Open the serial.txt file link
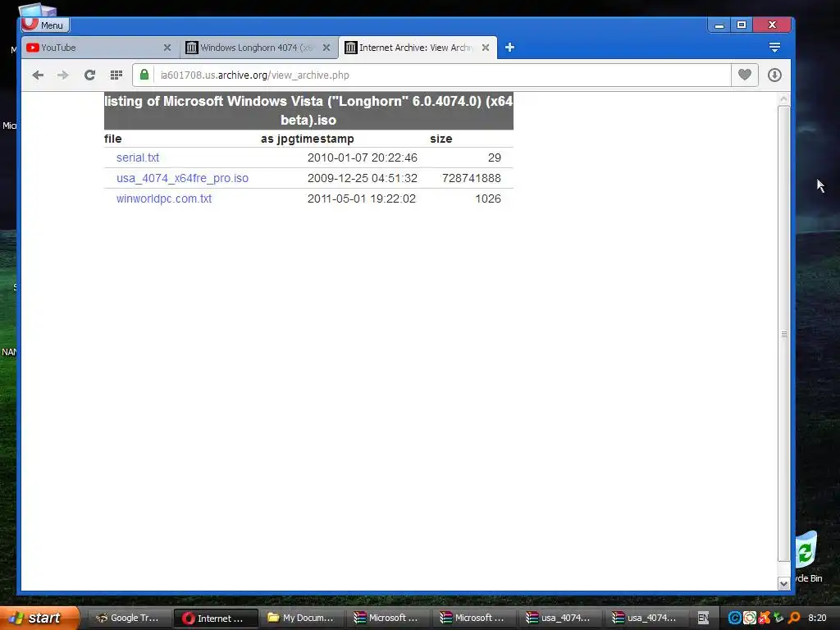840x630 pixels. coord(138,157)
